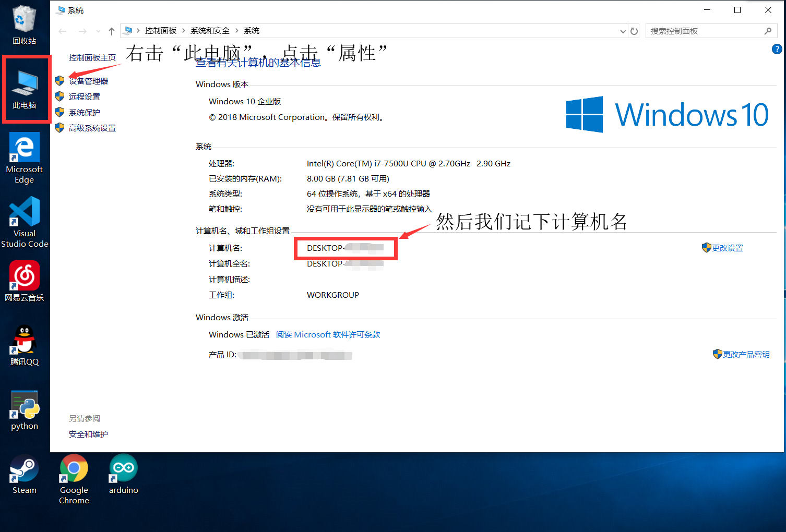This screenshot has width=786, height=532.
Task: Launch Steam from desktop
Action: (25, 475)
